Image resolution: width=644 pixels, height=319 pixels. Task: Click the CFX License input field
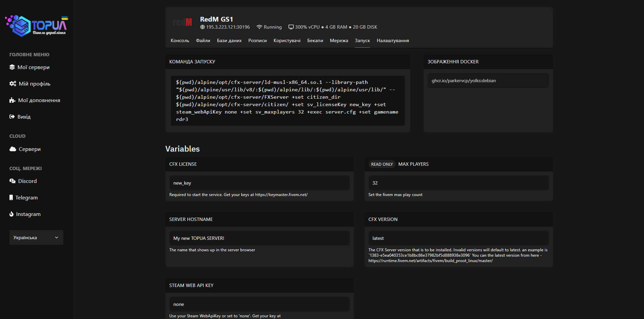259,183
